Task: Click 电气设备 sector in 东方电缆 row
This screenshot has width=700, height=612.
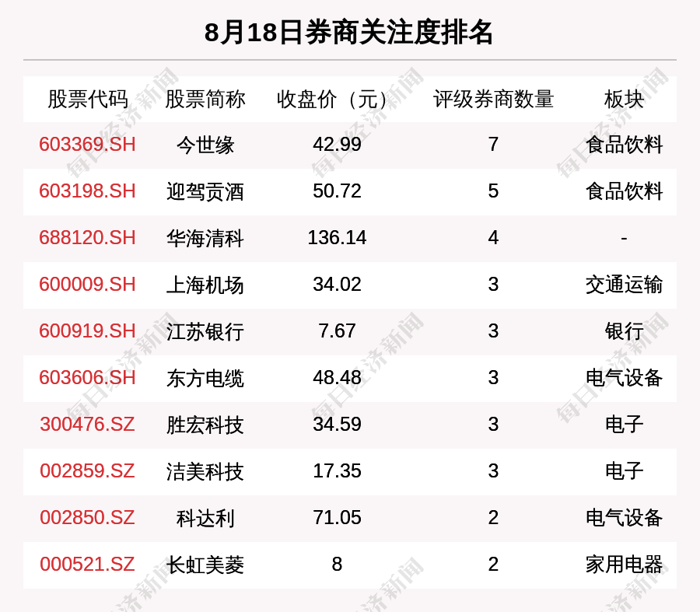Action: pyautogui.click(x=624, y=378)
